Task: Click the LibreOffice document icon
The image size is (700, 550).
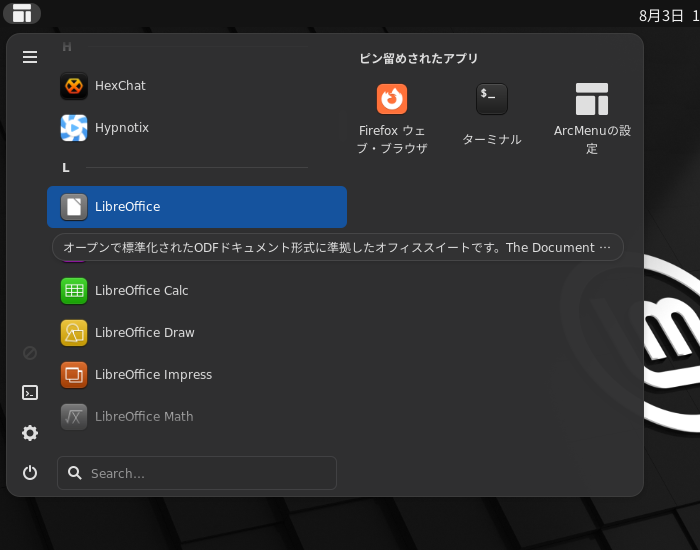Action: (74, 207)
